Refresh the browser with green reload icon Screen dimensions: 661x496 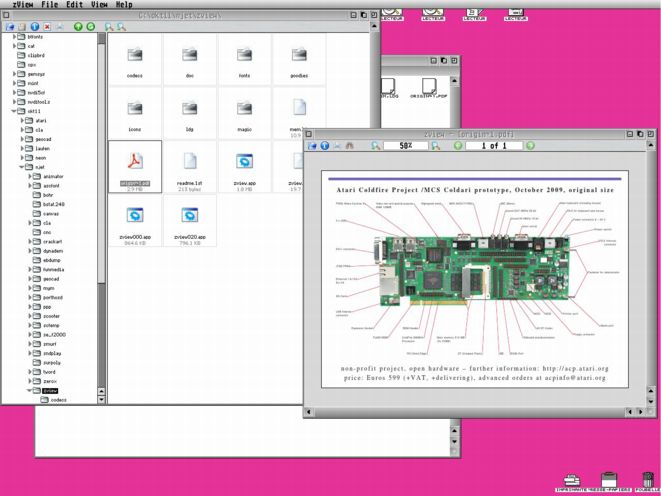(91, 27)
